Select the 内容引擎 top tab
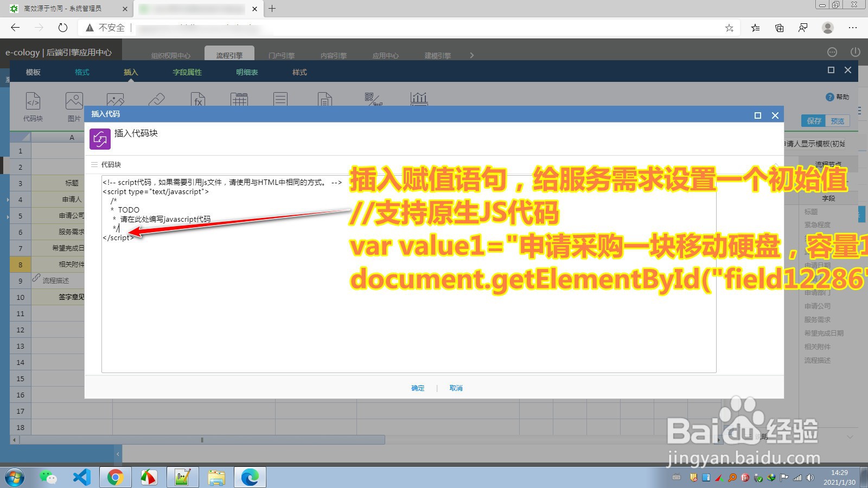The image size is (868, 488). coord(334,55)
